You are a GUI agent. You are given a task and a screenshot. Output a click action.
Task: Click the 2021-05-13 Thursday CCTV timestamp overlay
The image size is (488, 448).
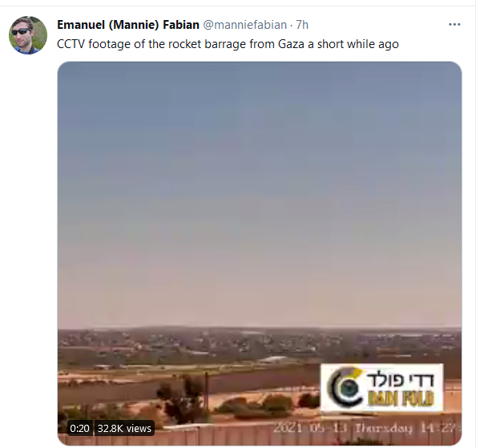pyautogui.click(x=367, y=428)
